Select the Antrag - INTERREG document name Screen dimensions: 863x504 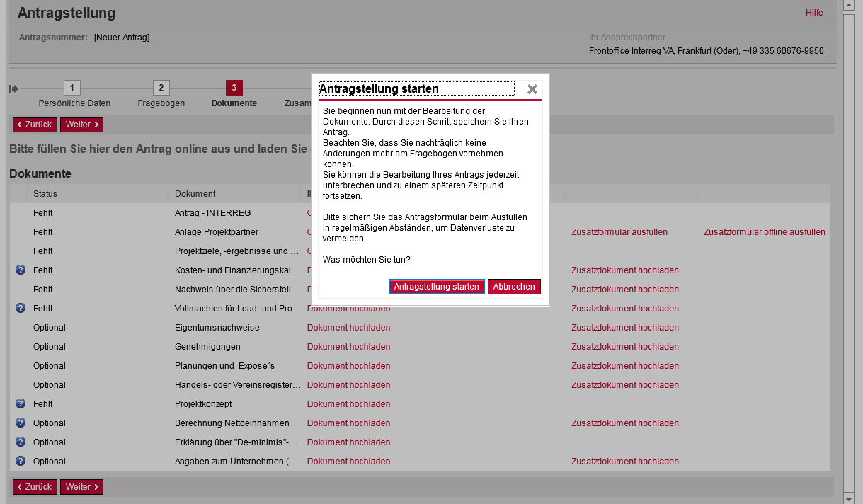point(213,213)
